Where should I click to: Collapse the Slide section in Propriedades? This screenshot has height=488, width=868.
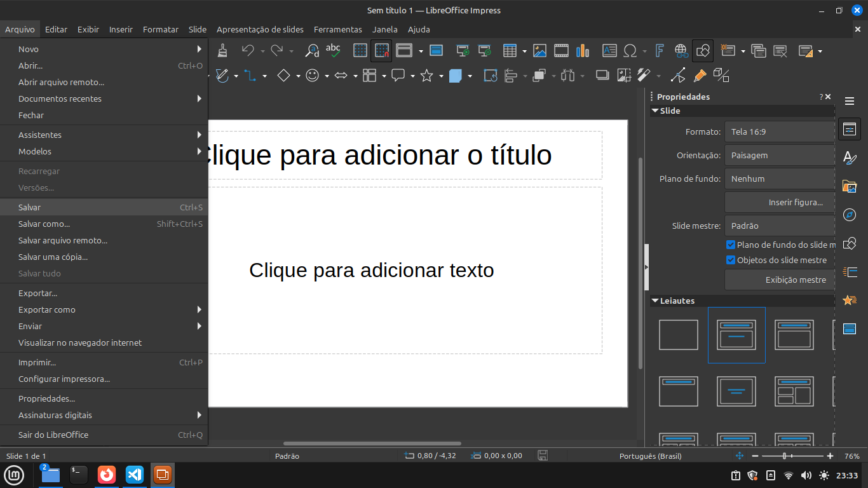pos(654,111)
